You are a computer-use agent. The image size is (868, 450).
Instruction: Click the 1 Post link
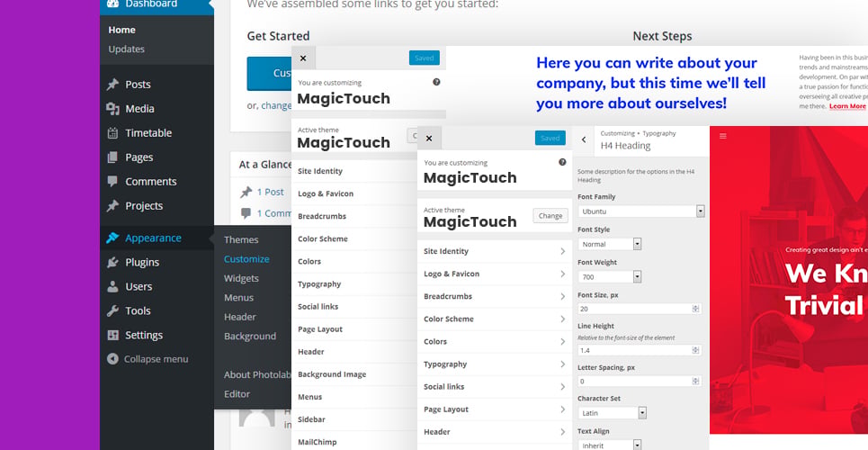pos(270,192)
